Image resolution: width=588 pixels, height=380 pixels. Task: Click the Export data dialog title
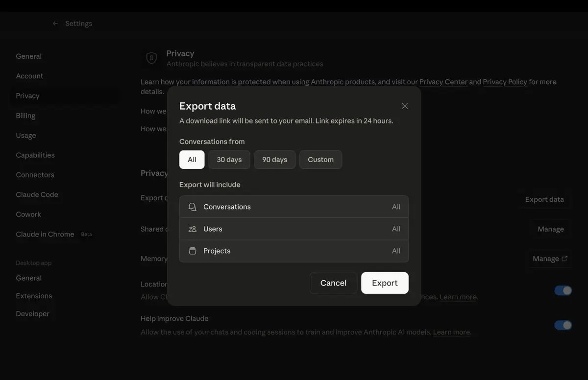pyautogui.click(x=207, y=106)
